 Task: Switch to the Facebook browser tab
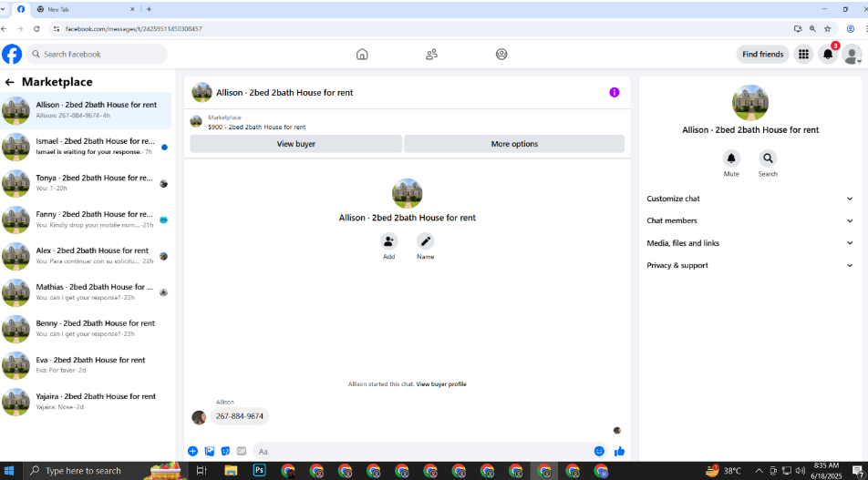coord(20,9)
